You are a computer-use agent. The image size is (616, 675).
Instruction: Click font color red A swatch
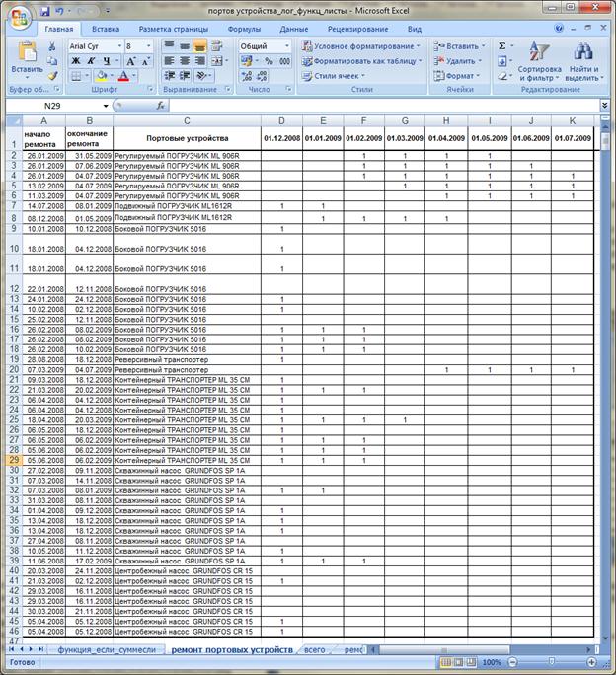[123, 76]
